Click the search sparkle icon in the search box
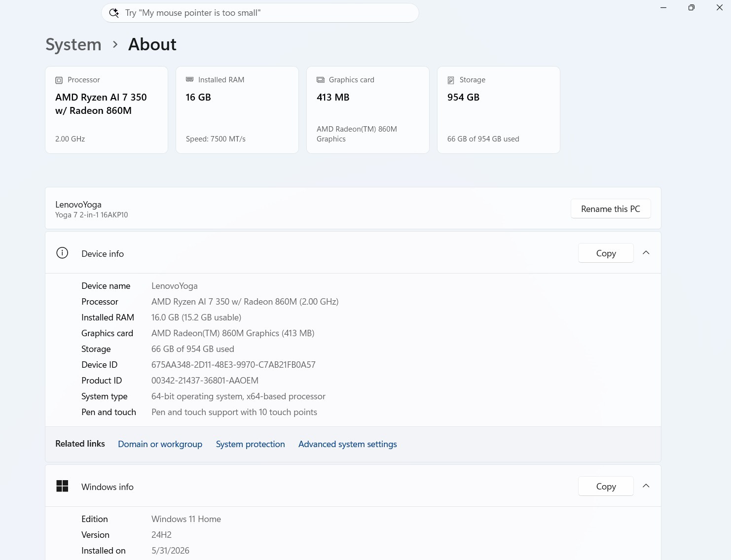 114,13
